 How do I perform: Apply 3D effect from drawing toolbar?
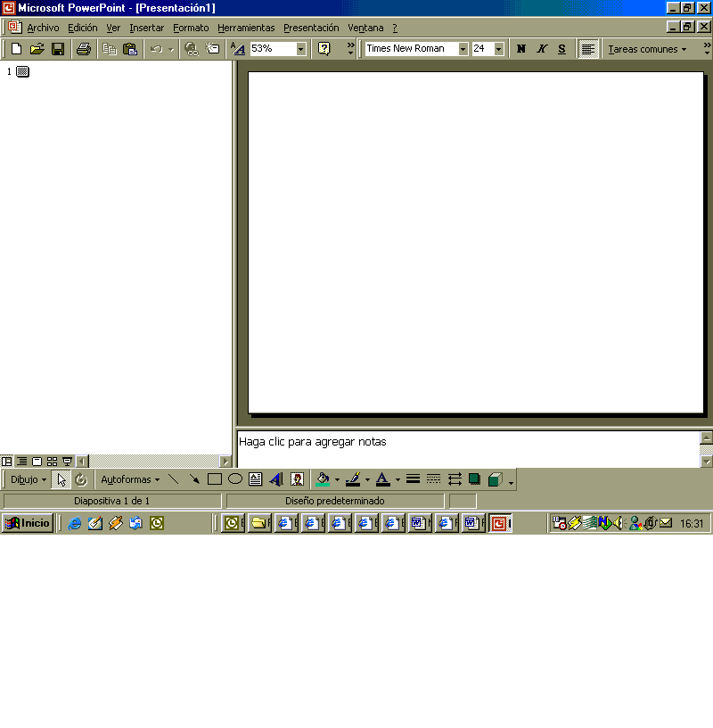496,479
